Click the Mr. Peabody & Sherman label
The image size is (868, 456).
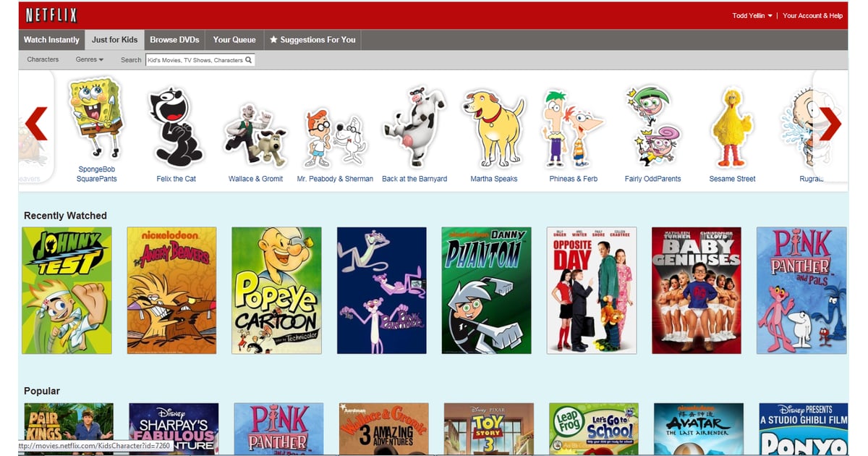pyautogui.click(x=335, y=179)
